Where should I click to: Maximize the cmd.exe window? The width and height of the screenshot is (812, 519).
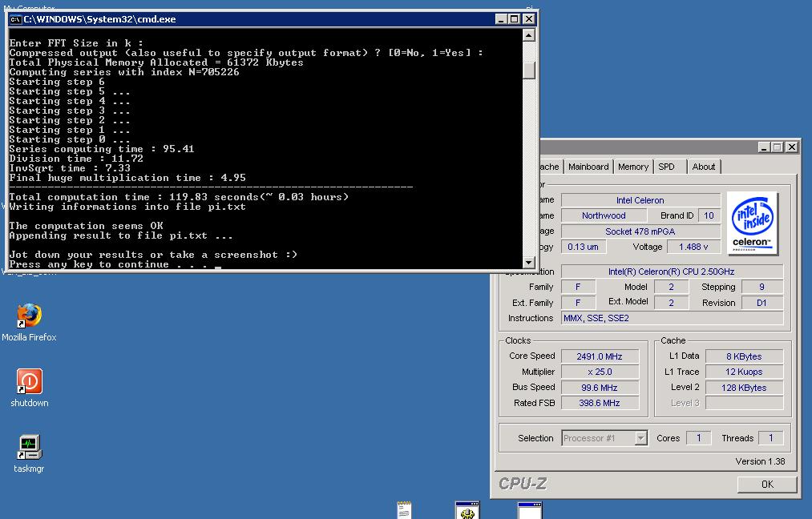pyautogui.click(x=514, y=19)
